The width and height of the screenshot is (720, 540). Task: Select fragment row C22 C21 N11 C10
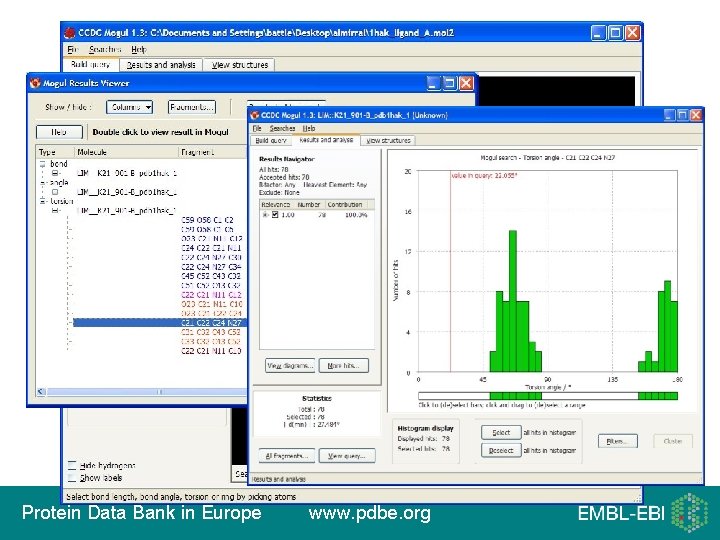[x=211, y=351]
